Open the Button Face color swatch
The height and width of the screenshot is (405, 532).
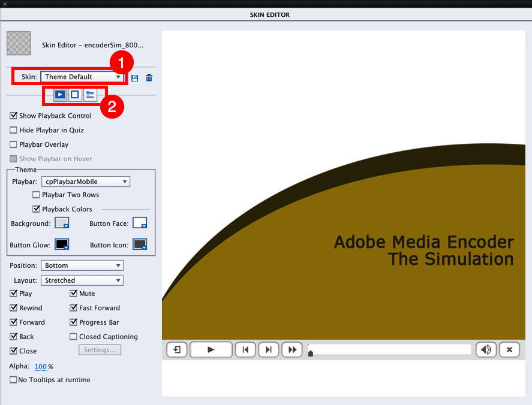(x=140, y=223)
